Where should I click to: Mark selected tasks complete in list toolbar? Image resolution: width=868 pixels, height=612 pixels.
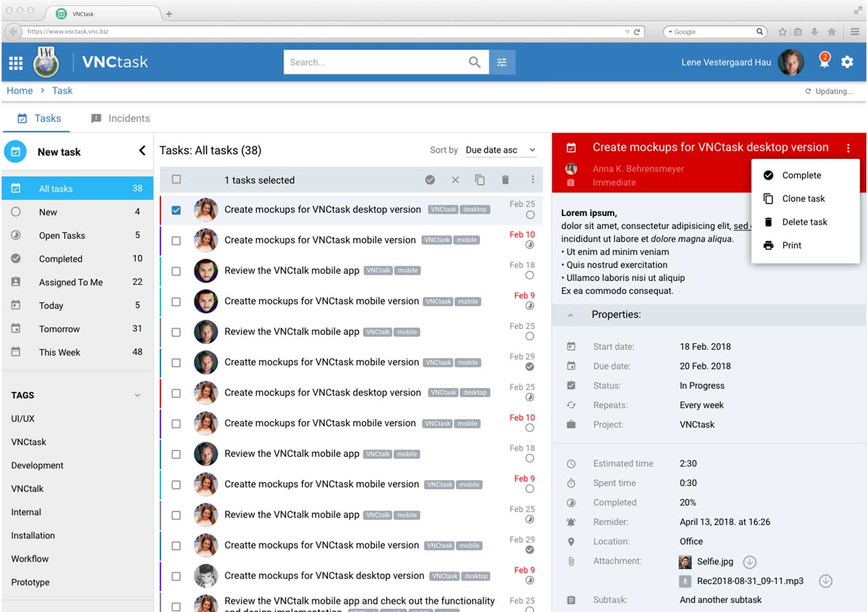tap(430, 180)
